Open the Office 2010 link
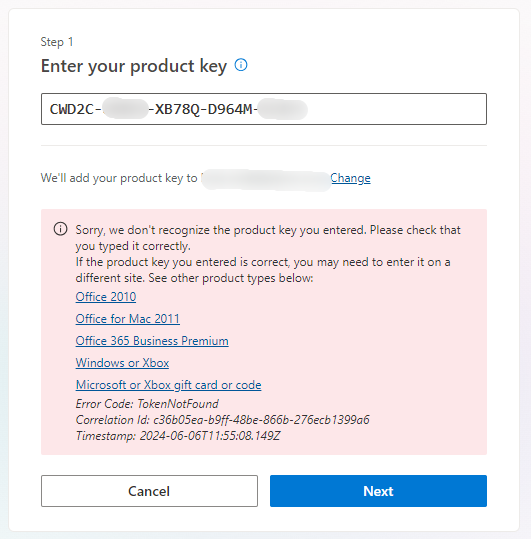The image size is (531, 539). pyautogui.click(x=106, y=297)
